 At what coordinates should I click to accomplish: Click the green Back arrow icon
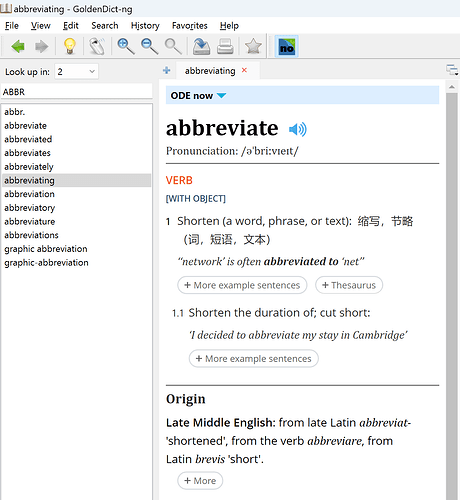coord(18,46)
